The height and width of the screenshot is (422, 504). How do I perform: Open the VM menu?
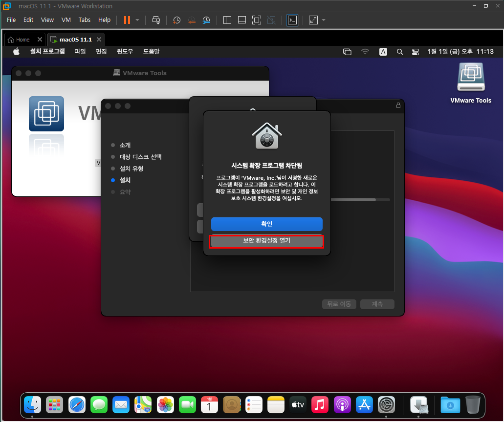coord(66,20)
